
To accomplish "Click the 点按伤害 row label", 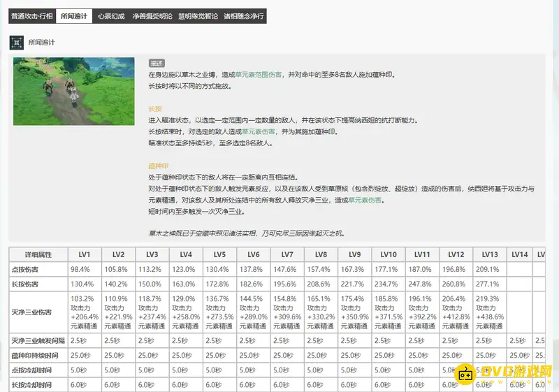I will coord(24,269).
